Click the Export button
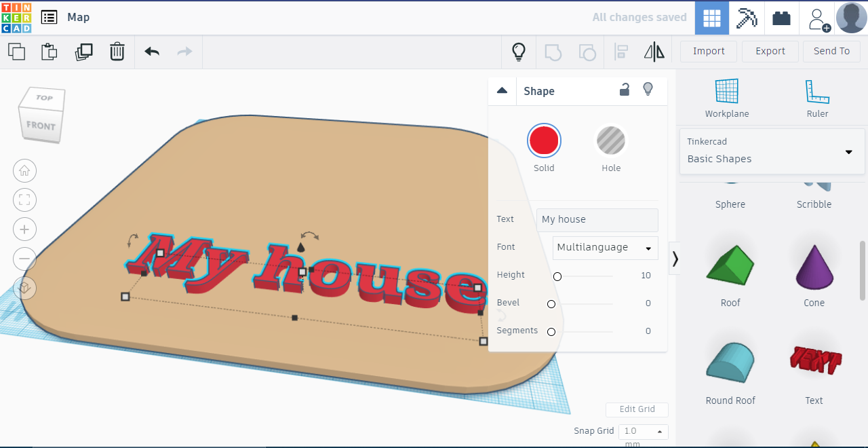Screen dimensions: 868x448 [770, 52]
